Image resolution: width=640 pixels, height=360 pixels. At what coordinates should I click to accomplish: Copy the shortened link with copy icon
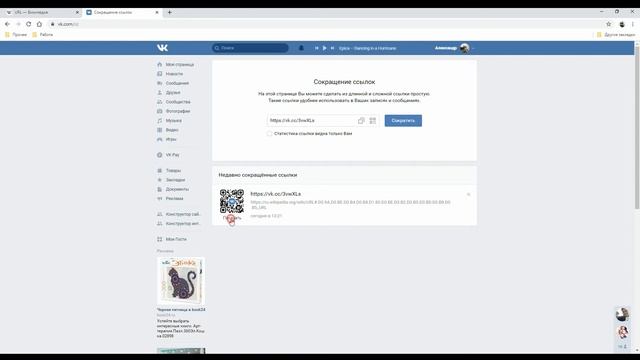[361, 120]
